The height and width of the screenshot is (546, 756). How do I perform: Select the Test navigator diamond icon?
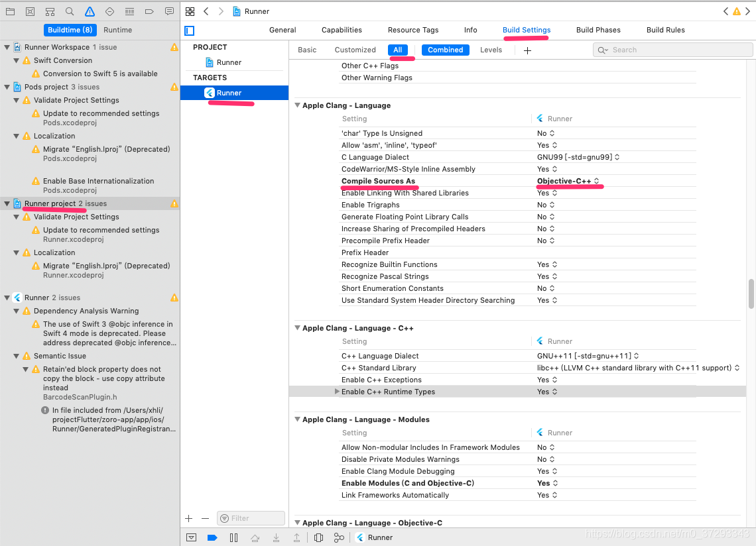coord(109,11)
